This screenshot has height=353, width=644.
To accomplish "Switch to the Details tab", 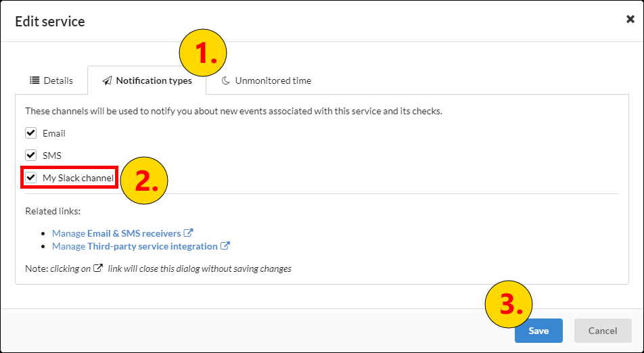I will [x=51, y=80].
